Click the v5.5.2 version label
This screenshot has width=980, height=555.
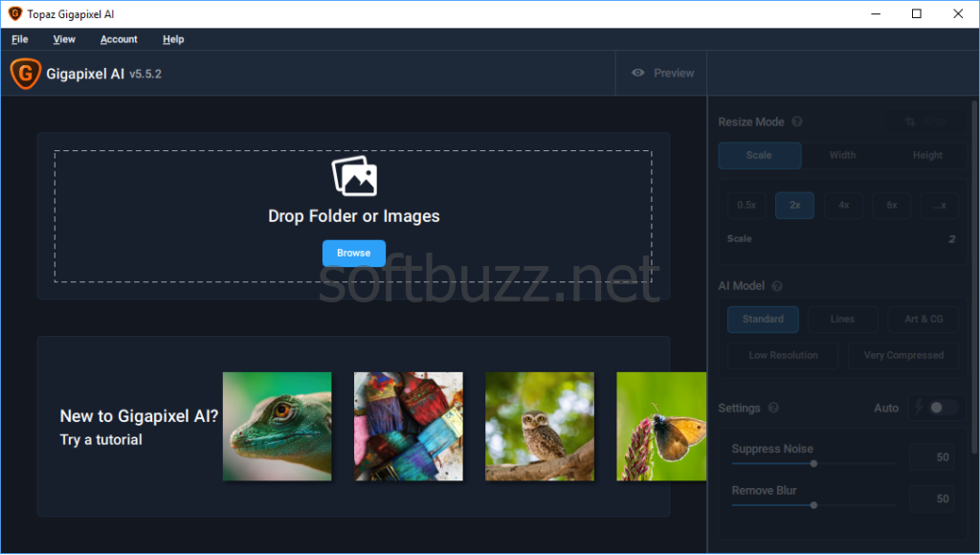point(145,74)
